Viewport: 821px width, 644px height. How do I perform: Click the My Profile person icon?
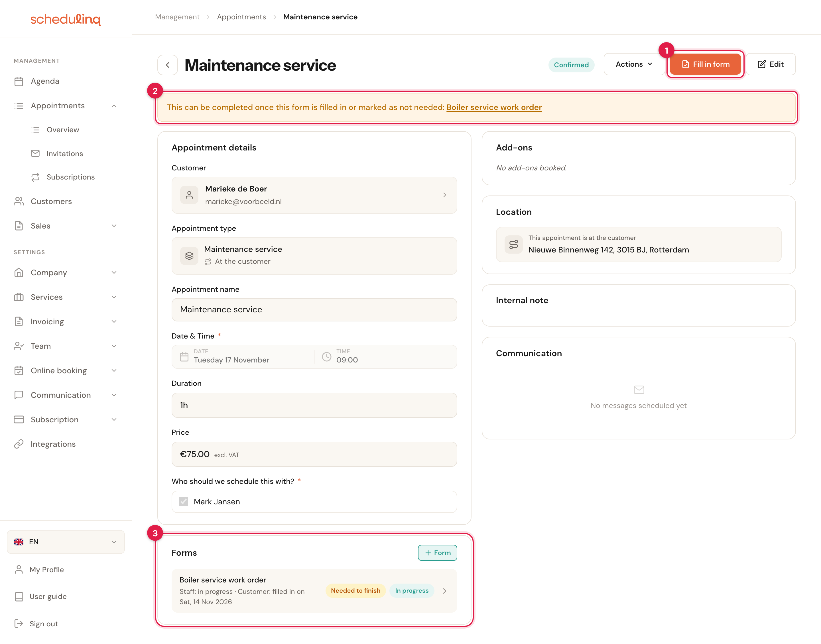(x=19, y=569)
